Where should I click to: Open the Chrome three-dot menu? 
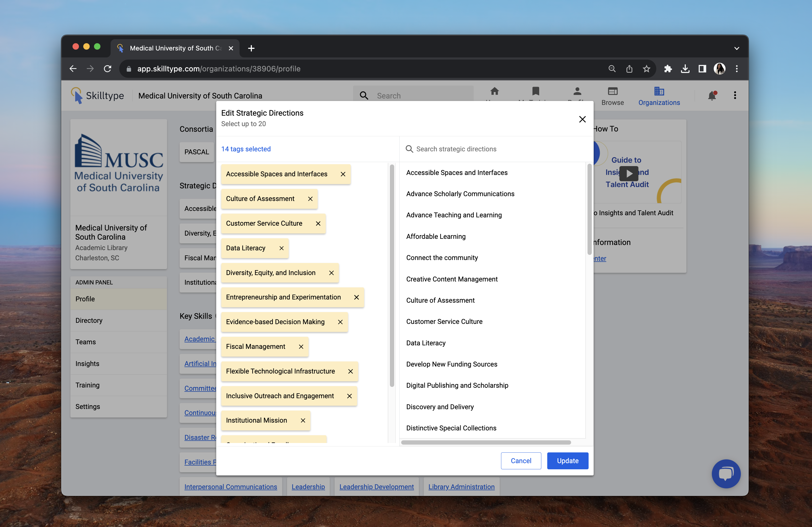[x=737, y=69]
